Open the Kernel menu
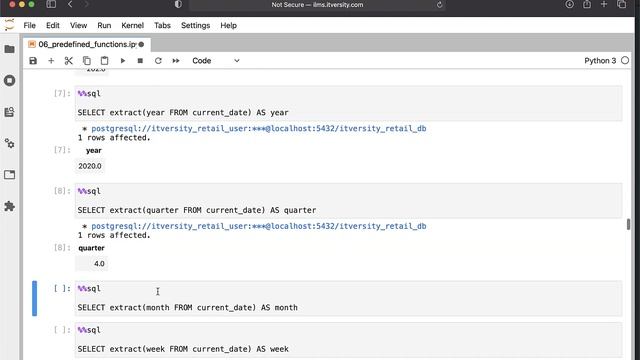This screenshot has width=640, height=360. [x=133, y=25]
